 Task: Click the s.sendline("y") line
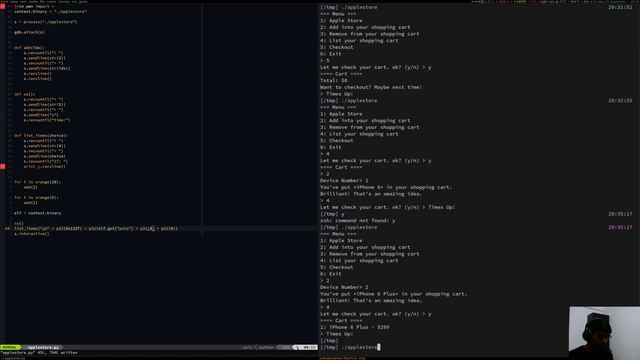[41, 115]
